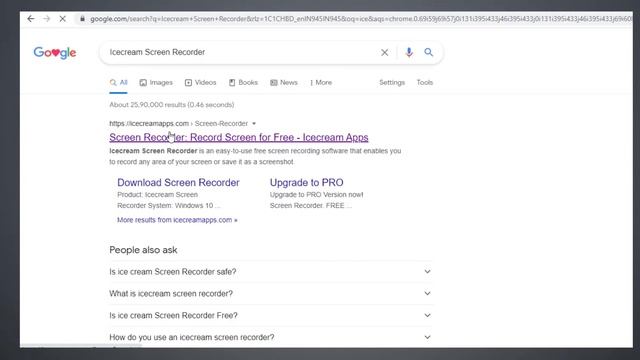Open the Books tab
Viewport: 640px width, 360px height.
tap(243, 82)
